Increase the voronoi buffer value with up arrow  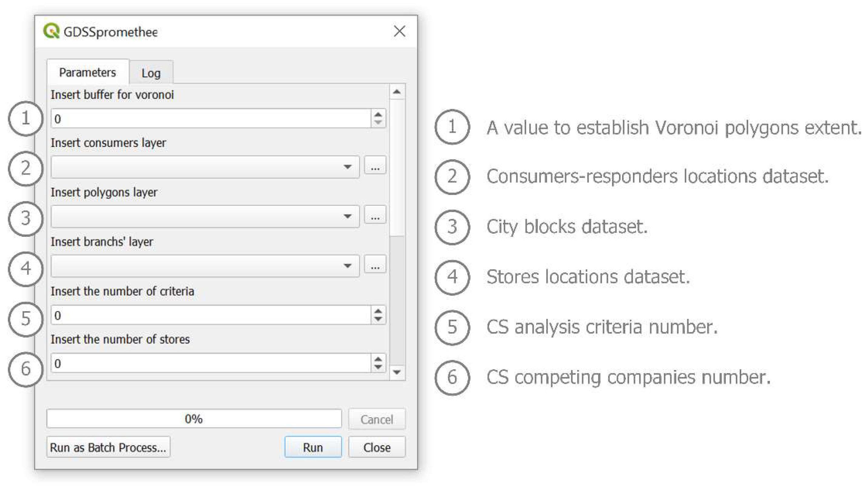pos(378,114)
